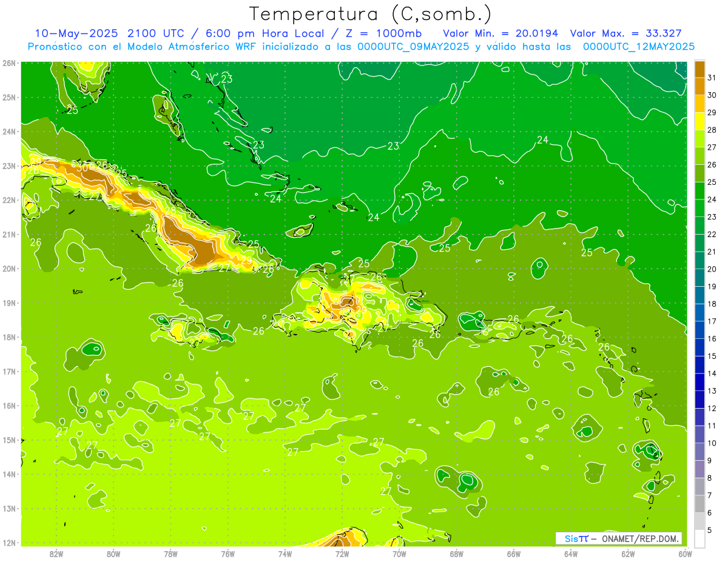Click the "0000UTC_09MAY2025" initialization time
The width and height of the screenshot is (728, 562).
[x=413, y=46]
